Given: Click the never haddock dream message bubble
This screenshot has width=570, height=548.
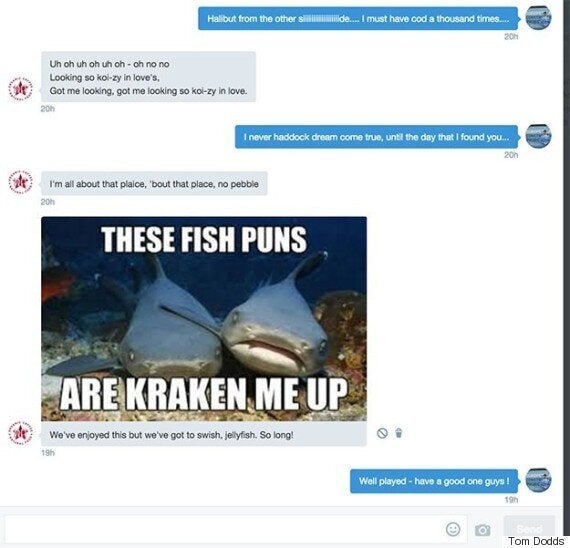Looking at the screenshot, I should pyautogui.click(x=376, y=137).
